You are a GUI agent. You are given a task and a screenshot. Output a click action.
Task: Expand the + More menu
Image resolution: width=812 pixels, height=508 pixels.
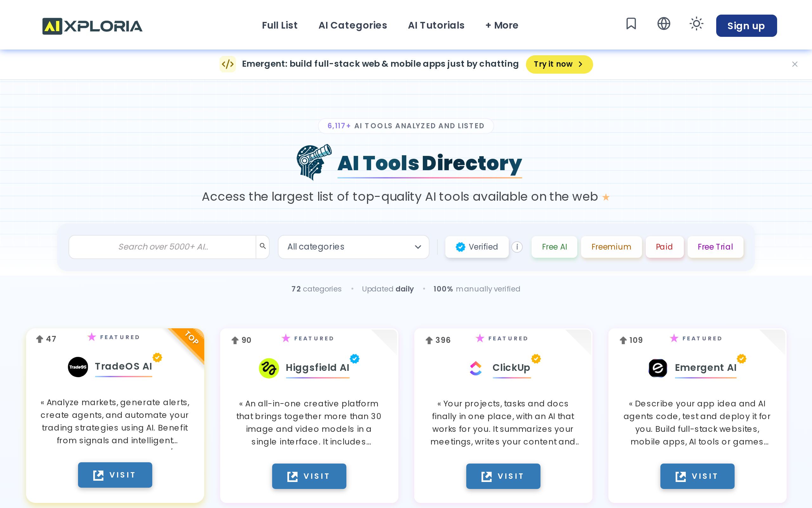pyautogui.click(x=501, y=25)
